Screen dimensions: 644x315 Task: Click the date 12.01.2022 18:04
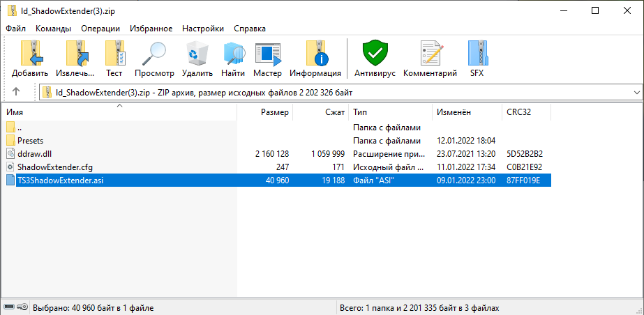click(x=466, y=141)
